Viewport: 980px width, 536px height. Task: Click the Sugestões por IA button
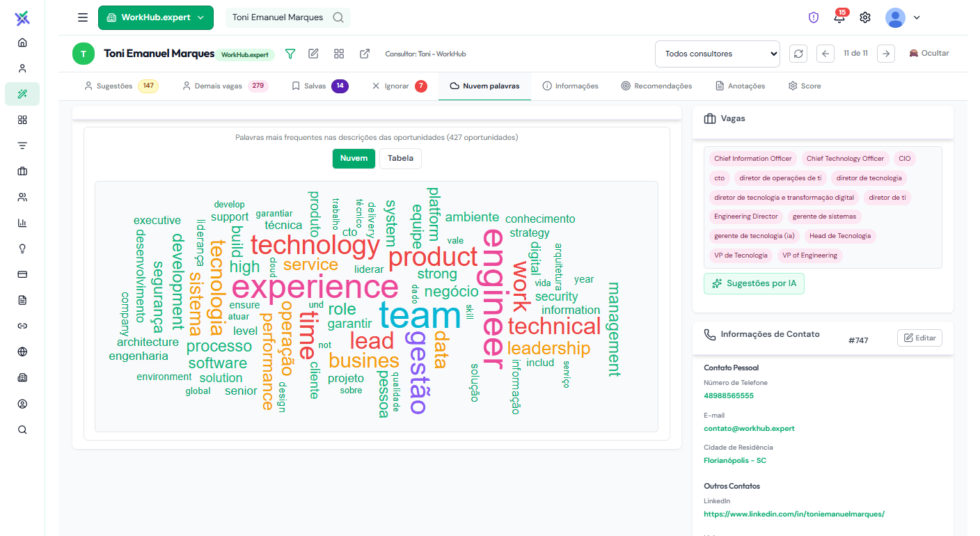754,284
